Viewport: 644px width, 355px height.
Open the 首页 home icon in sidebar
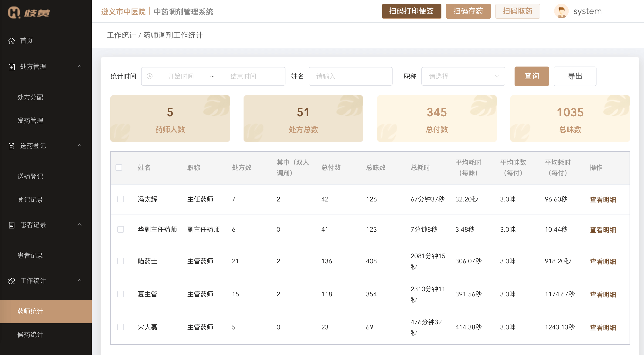pos(12,41)
